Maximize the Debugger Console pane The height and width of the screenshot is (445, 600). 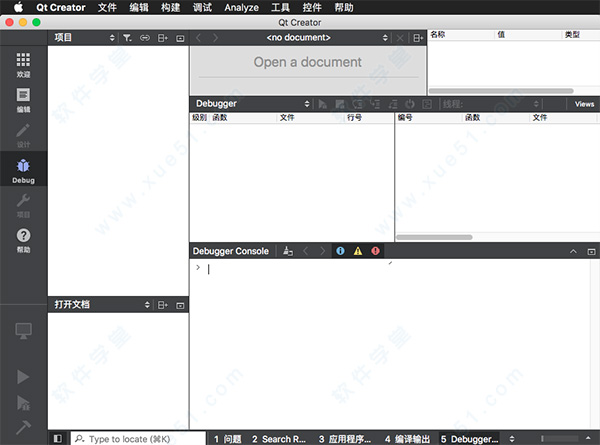591,252
